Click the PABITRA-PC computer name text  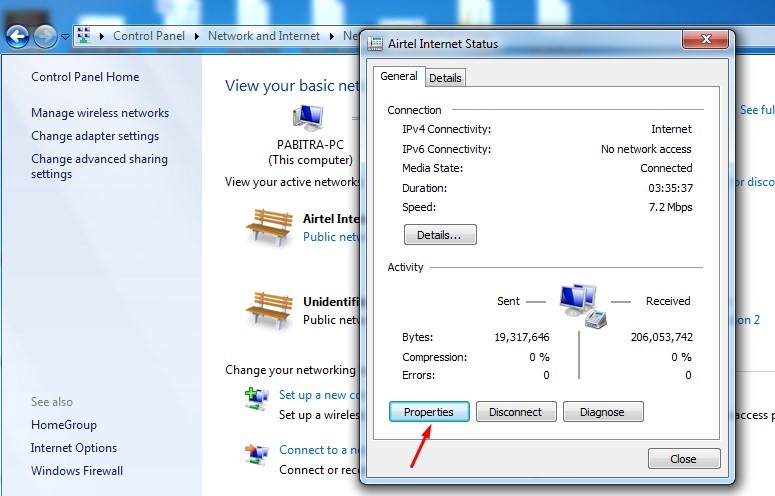[310, 145]
